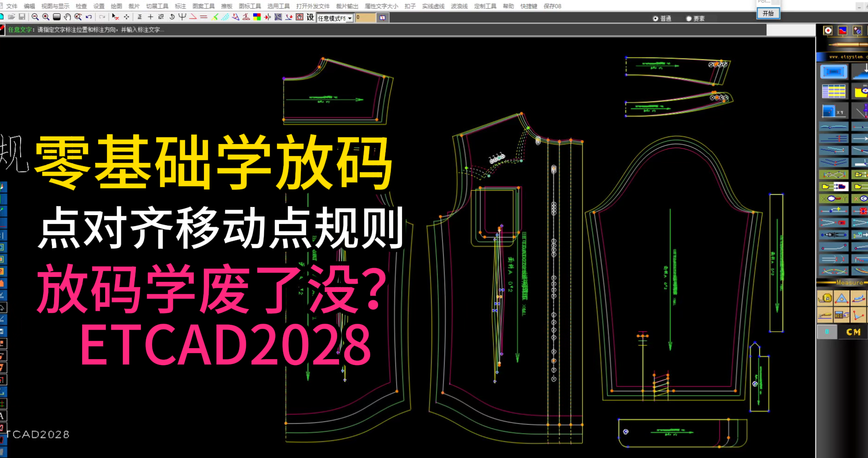This screenshot has width=868, height=458.
Task: Click the rotate arrow toolbar icon
Action: point(172,17)
